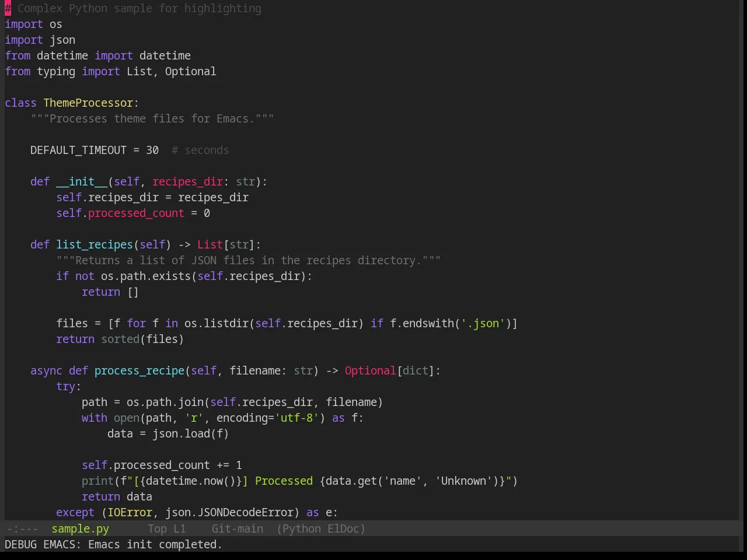The height and width of the screenshot is (560, 747).
Task: Click the 'with' keyword
Action: click(94, 418)
